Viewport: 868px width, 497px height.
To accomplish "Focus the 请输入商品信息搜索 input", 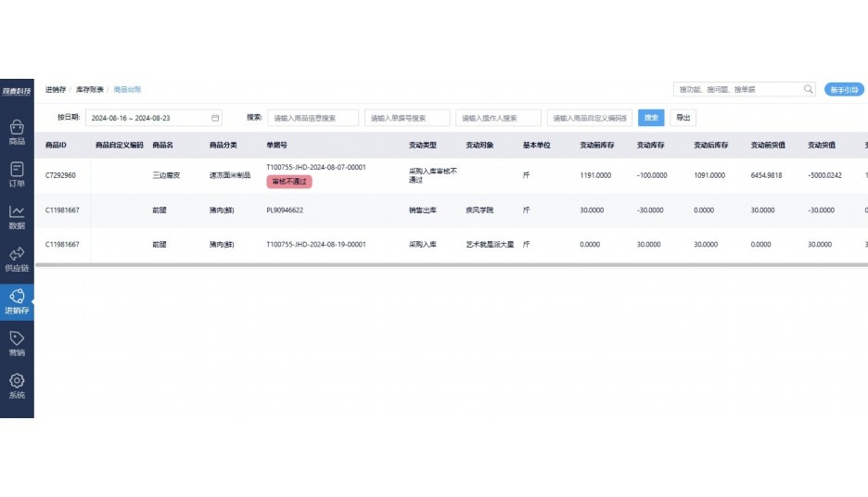I will point(313,118).
